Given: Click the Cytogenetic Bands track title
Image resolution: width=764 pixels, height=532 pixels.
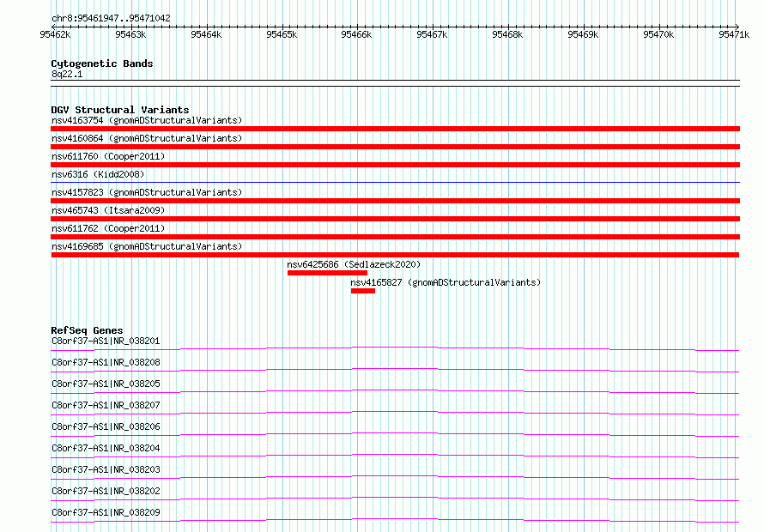Looking at the screenshot, I should pyautogui.click(x=102, y=63).
